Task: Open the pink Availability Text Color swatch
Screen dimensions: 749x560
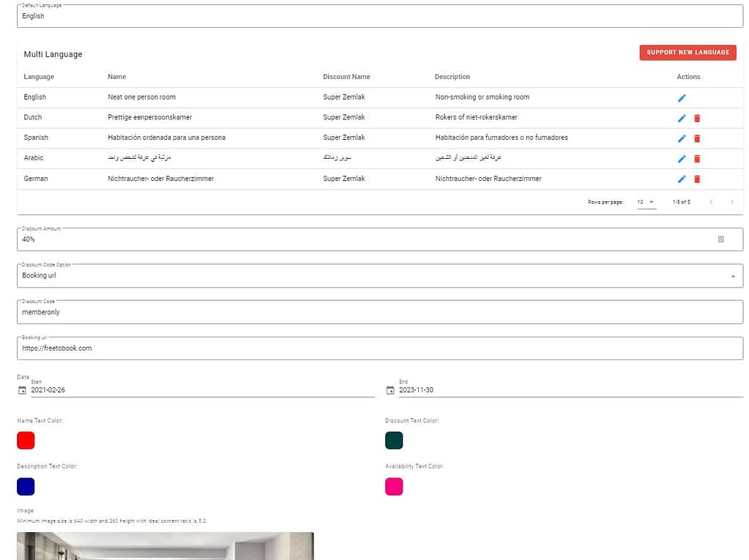Action: 394,486
